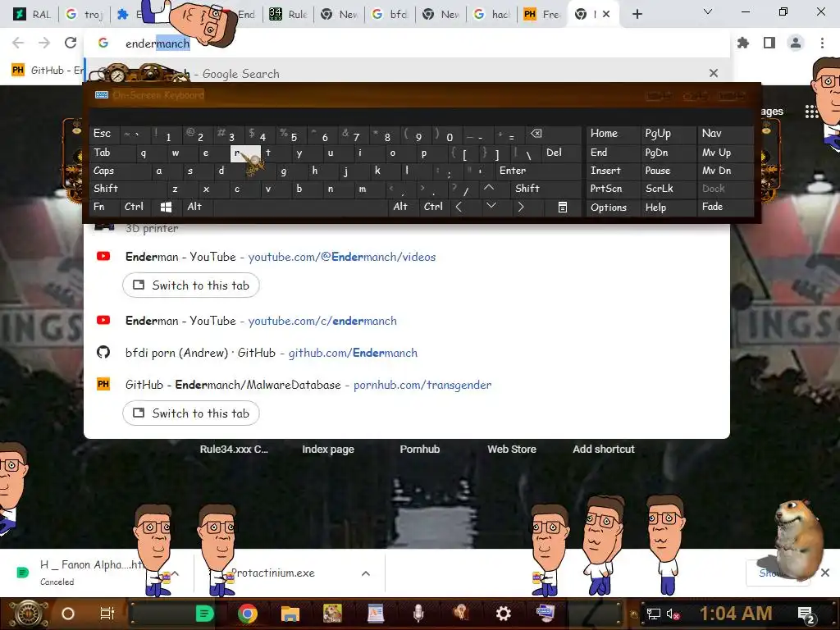
Task: Open the network tray icon
Action: [x=654, y=614]
